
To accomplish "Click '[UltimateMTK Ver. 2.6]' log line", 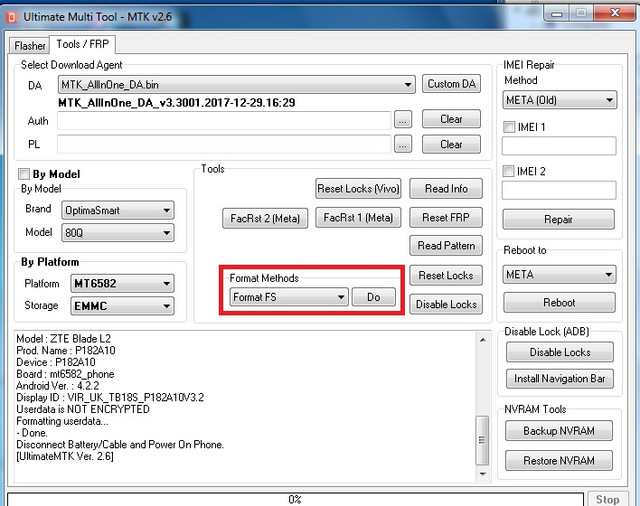I will click(x=65, y=456).
